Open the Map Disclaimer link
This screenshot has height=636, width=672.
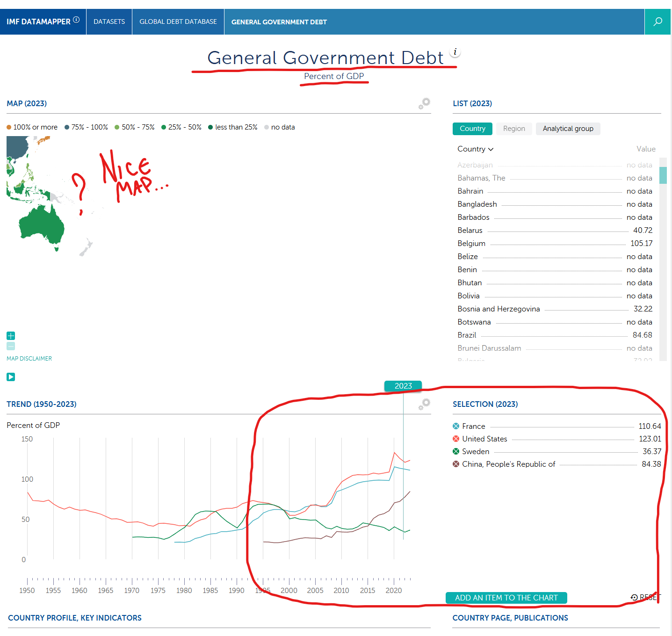pyautogui.click(x=29, y=359)
